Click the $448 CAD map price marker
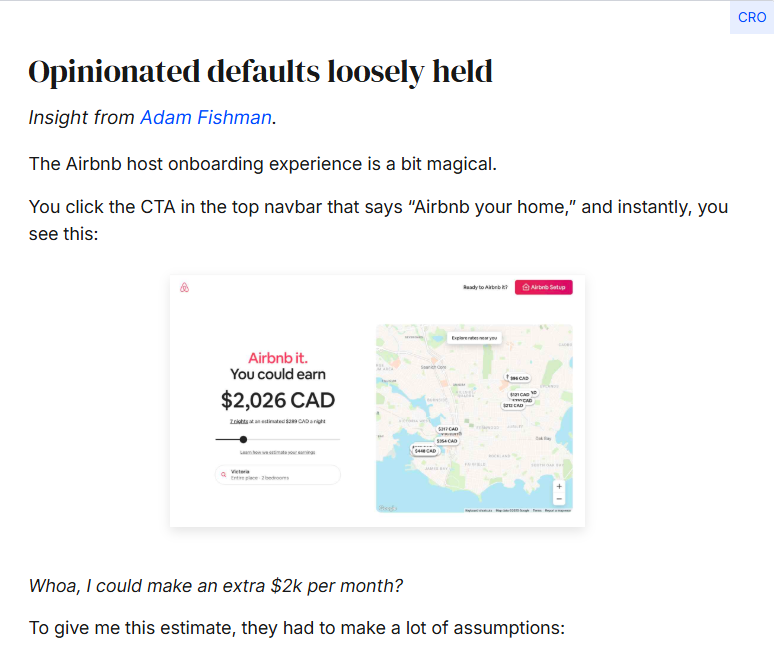Image resolution: width=774 pixels, height=649 pixels. 426,451
